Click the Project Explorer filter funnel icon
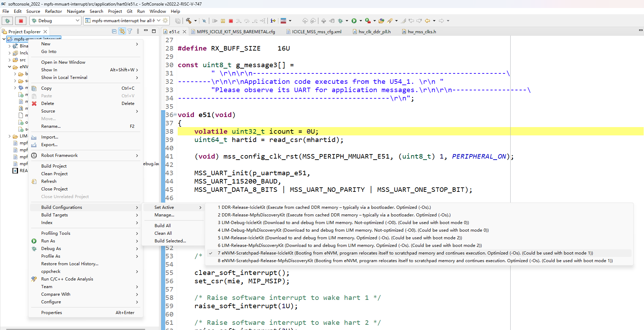 click(x=130, y=32)
